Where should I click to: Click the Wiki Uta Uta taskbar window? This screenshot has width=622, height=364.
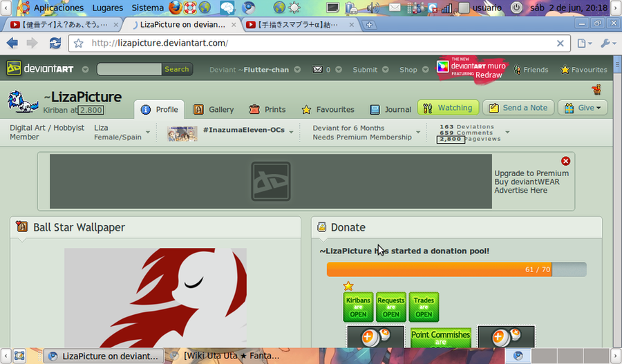click(227, 356)
